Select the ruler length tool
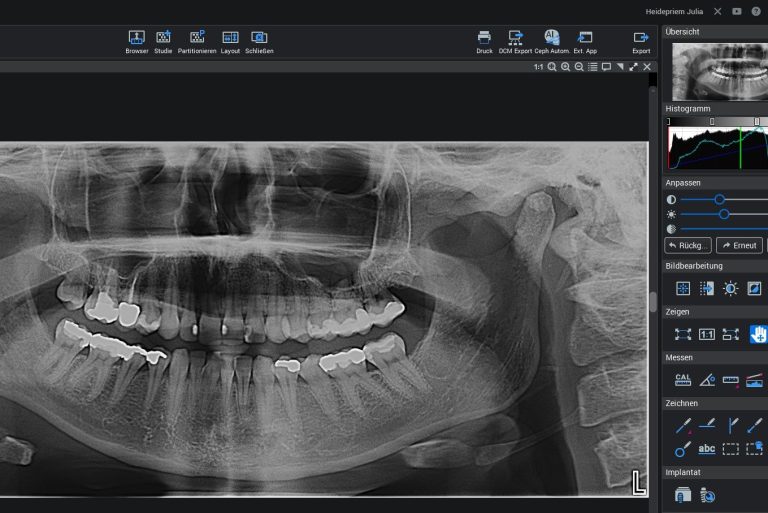768x513 pixels. (730, 380)
